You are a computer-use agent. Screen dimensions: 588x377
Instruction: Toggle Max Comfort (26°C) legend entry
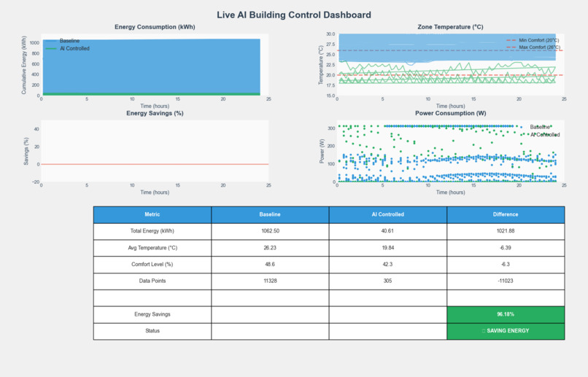point(533,47)
